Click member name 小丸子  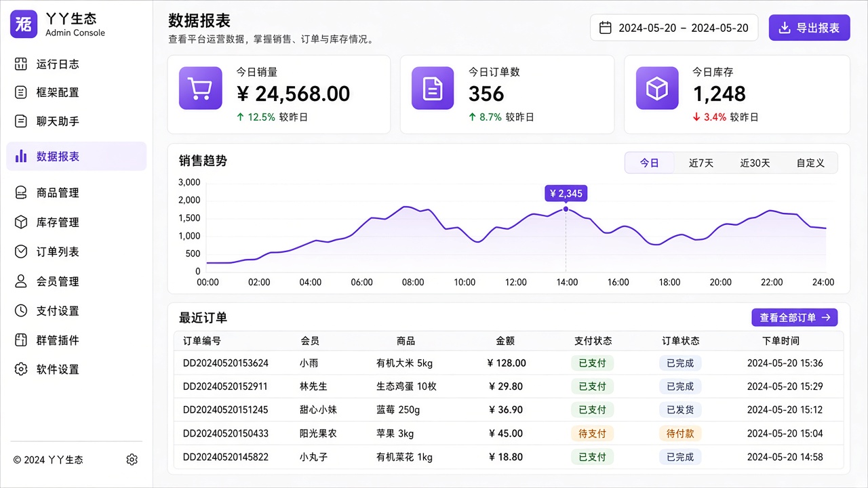313,457
